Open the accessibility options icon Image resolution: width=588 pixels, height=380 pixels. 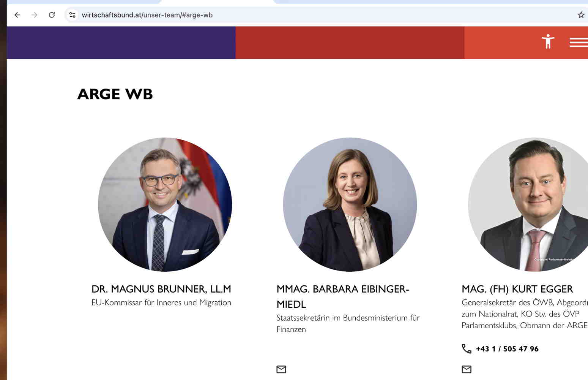[x=548, y=41]
